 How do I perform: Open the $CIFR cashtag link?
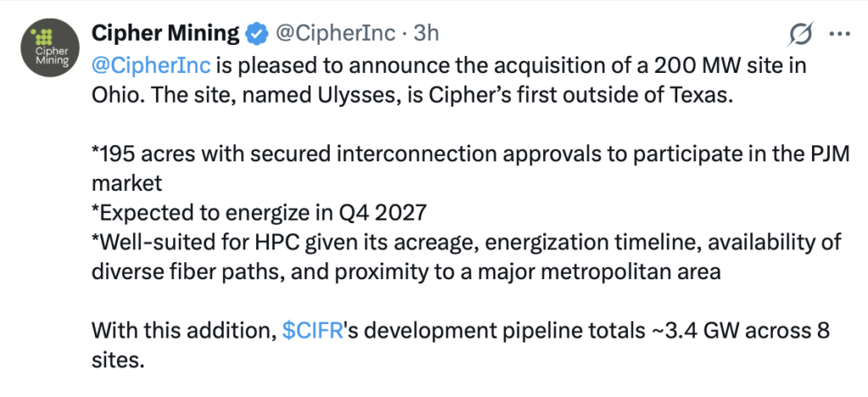pos(313,331)
